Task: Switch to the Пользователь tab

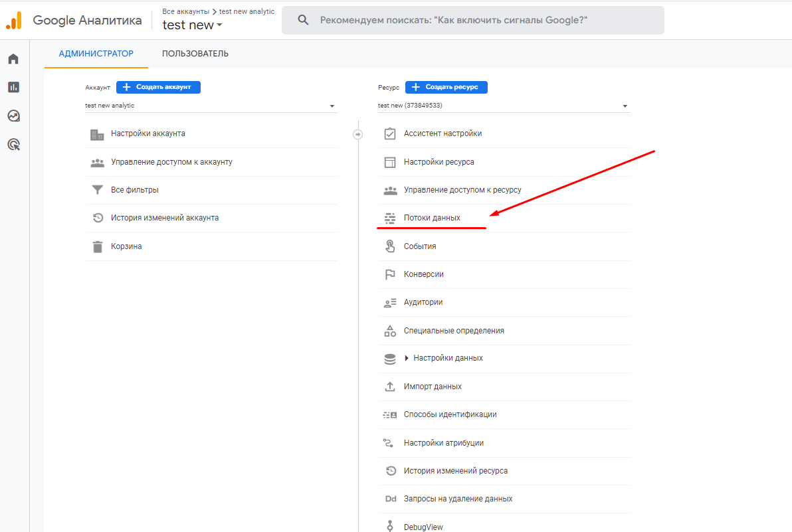Action: (x=195, y=54)
